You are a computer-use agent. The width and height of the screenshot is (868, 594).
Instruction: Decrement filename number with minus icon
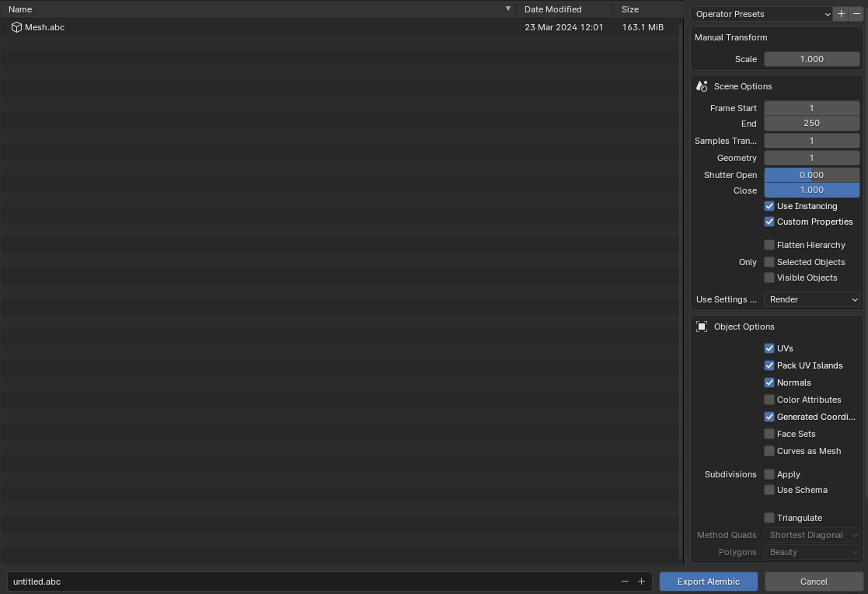tap(625, 582)
